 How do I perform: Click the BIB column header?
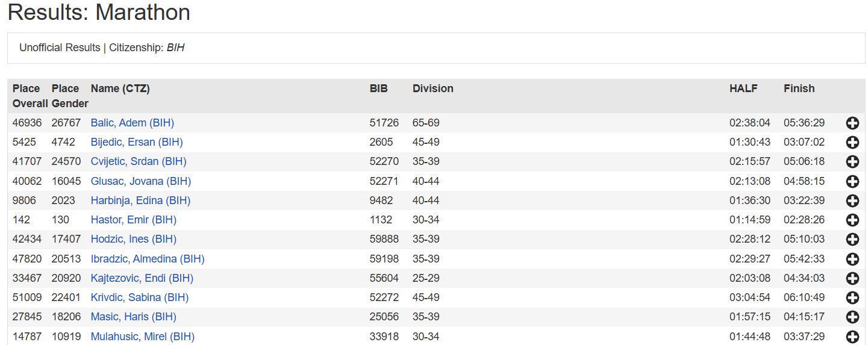[378, 89]
